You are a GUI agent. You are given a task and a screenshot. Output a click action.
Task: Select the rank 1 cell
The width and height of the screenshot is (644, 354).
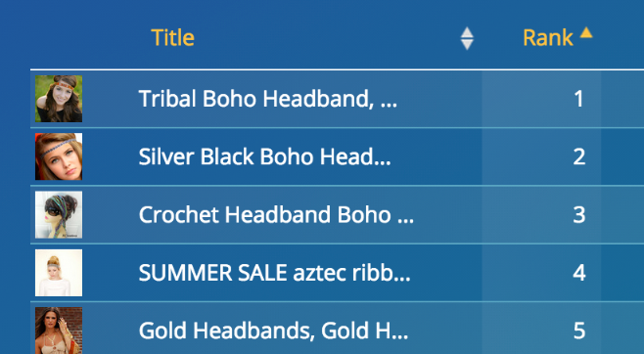tap(541, 99)
